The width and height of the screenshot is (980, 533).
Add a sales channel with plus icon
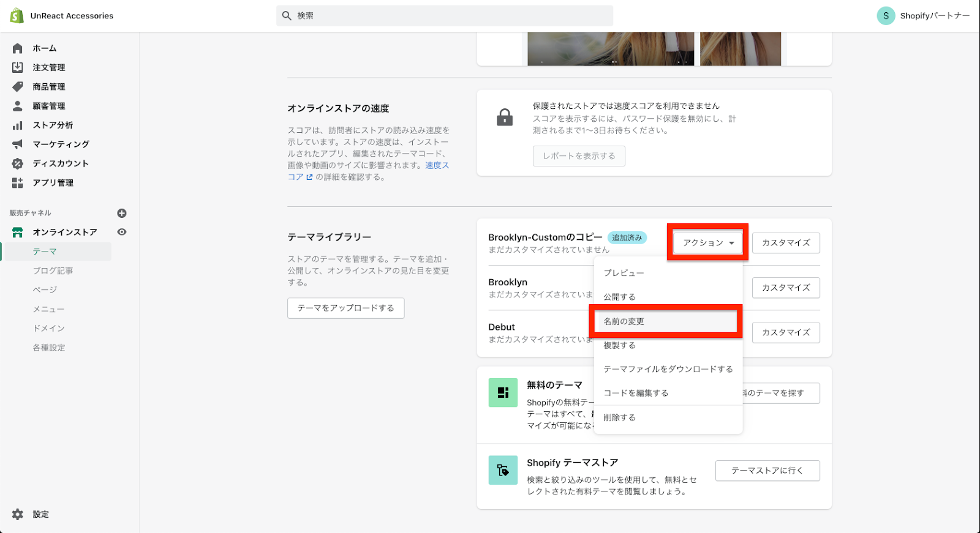122,213
